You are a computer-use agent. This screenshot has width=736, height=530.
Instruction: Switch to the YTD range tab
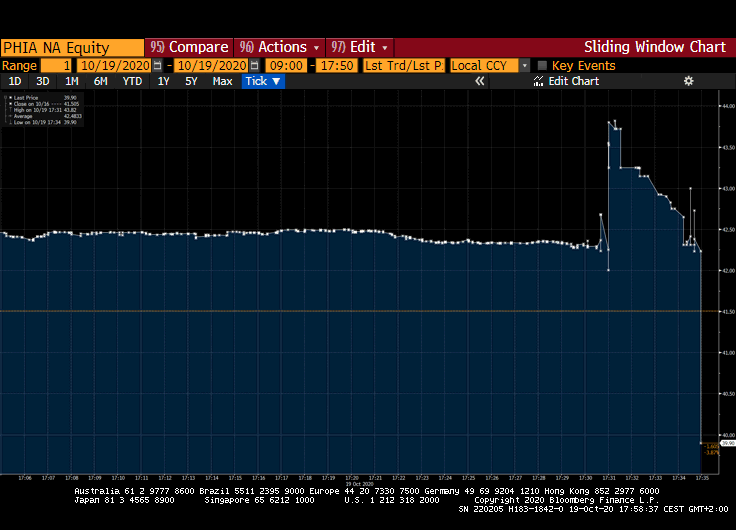coord(132,81)
